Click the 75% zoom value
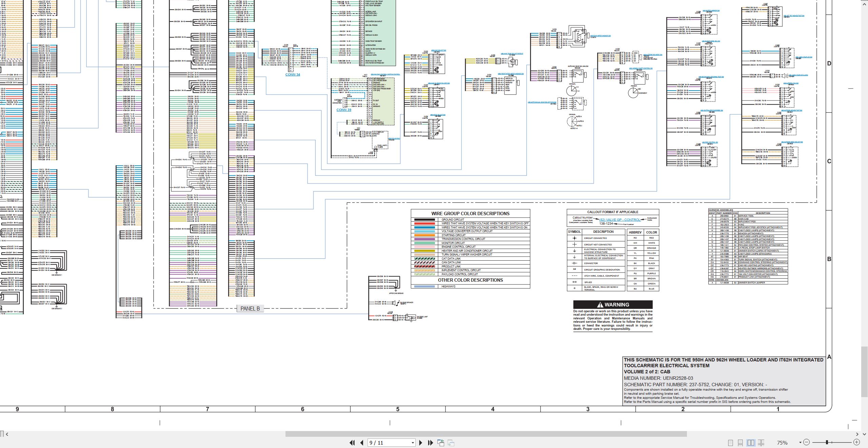The width and height of the screenshot is (868, 448). pyautogui.click(x=782, y=443)
